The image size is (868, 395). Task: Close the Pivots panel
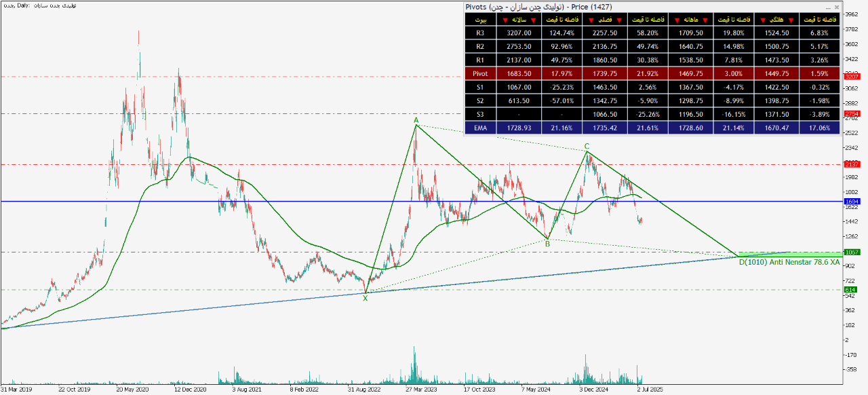(x=836, y=7)
